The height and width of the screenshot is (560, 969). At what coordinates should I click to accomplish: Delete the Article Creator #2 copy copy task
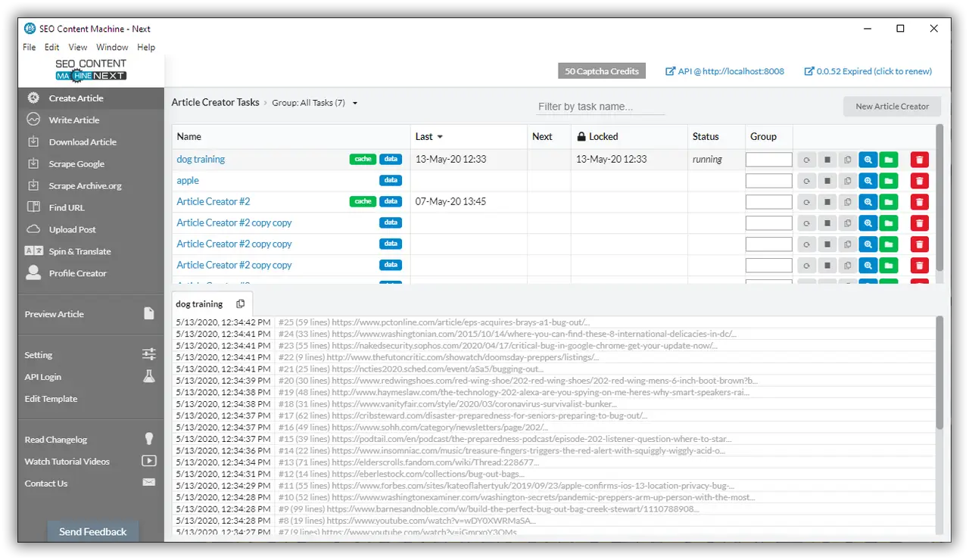click(919, 222)
